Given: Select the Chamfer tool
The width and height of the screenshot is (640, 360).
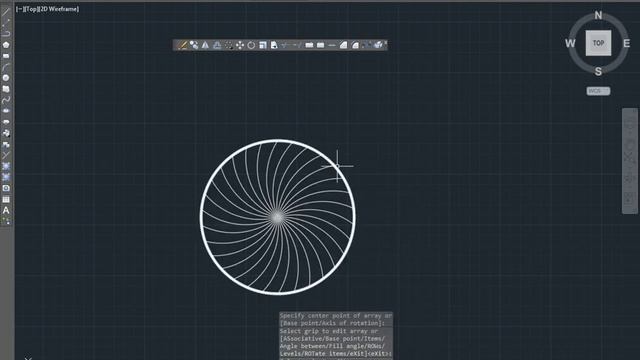Looking at the screenshot, I should pyautogui.click(x=343, y=45).
